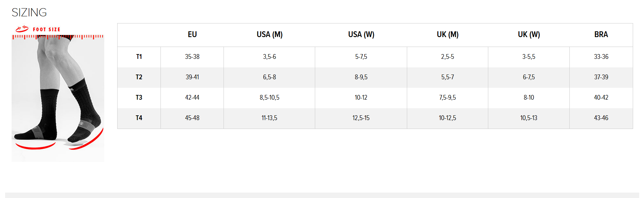Image resolution: width=644 pixels, height=198 pixels.
Task: Select the UK (W) column header
Action: [x=529, y=35]
